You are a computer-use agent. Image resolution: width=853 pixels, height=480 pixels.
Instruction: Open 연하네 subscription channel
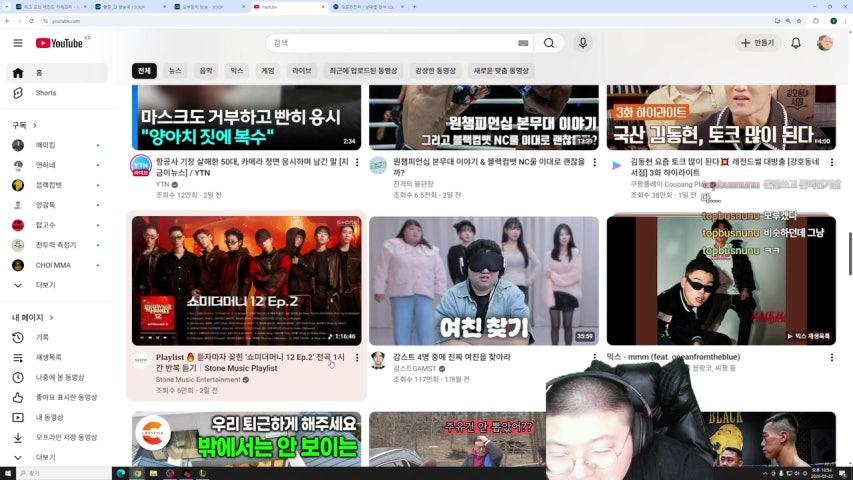[x=57, y=165]
